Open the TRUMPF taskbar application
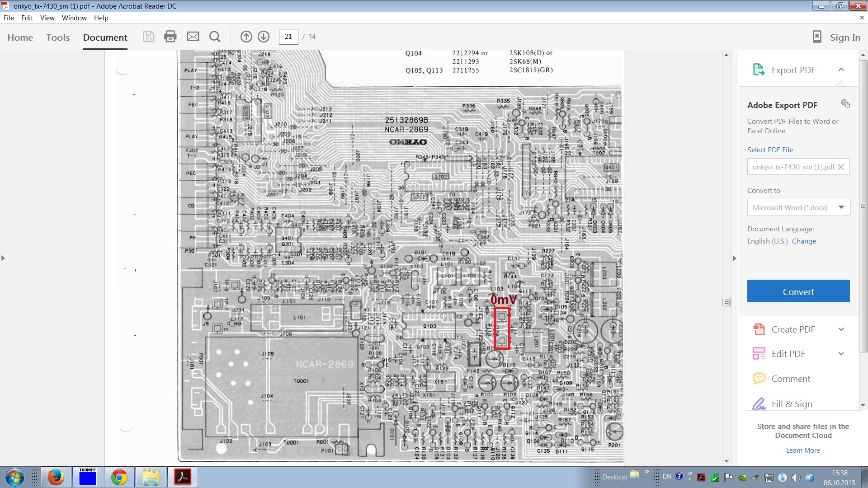868x488 pixels. 88,477
